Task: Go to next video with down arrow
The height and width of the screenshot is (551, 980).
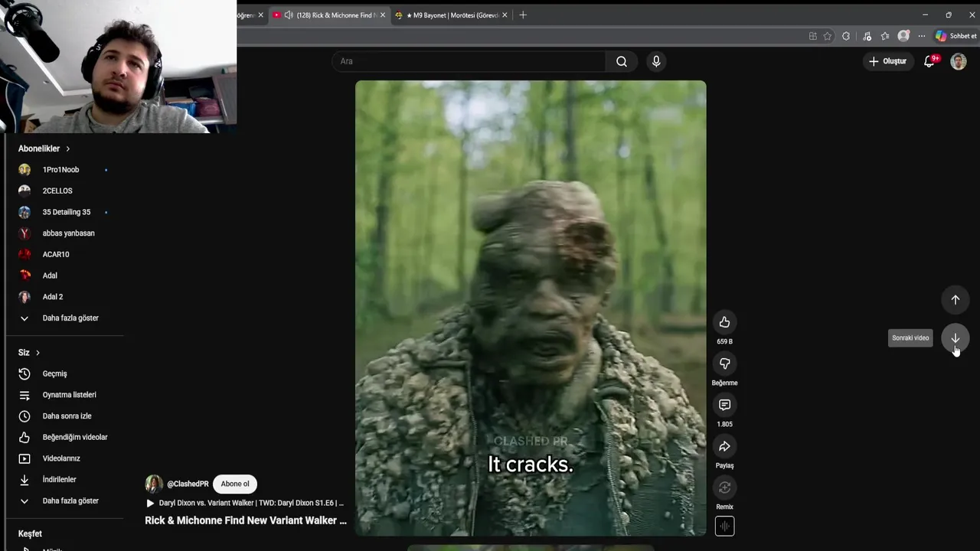Action: coord(955,338)
